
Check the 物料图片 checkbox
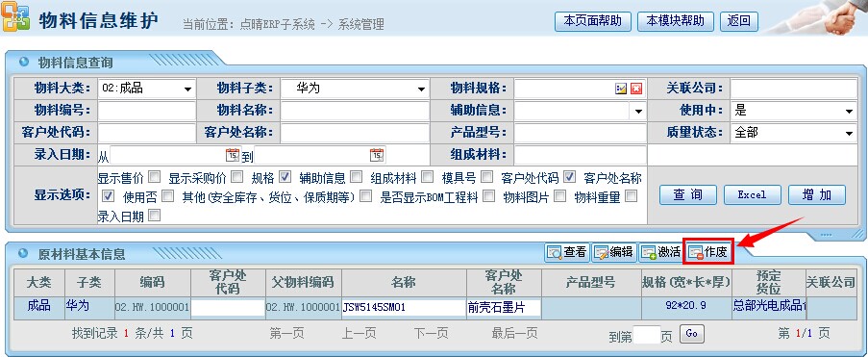[x=559, y=195]
